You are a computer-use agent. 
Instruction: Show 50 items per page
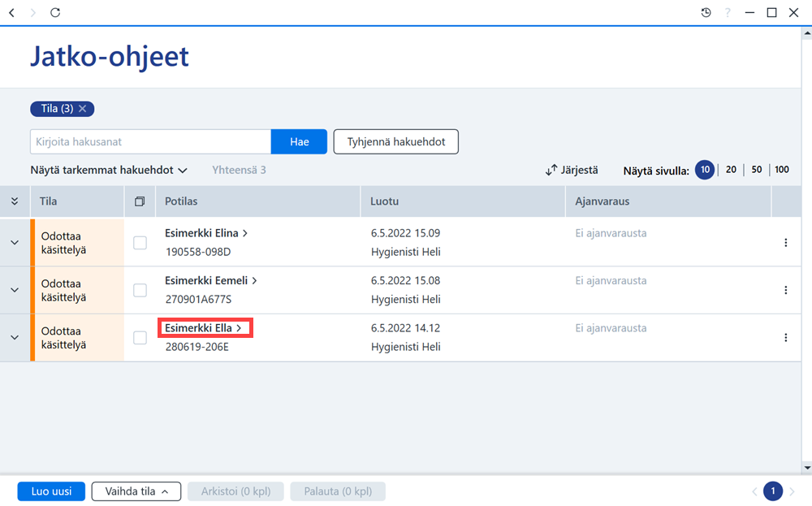[757, 170]
